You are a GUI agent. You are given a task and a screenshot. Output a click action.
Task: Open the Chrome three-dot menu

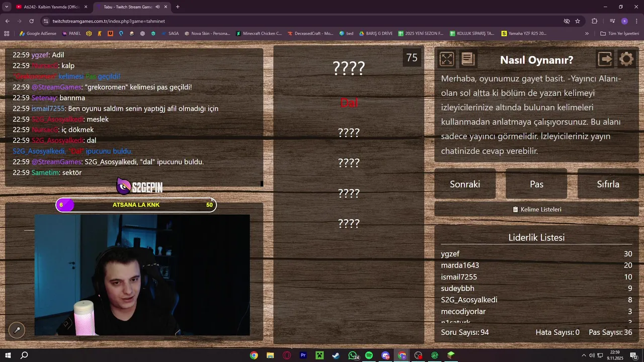click(x=636, y=21)
